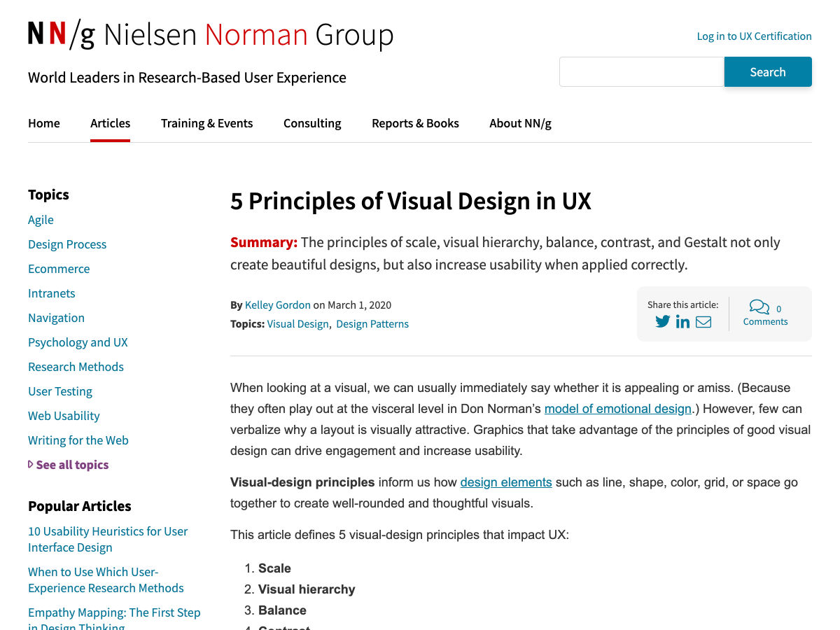Follow model of emotional design link
Screen dimensions: 840x630
point(618,409)
